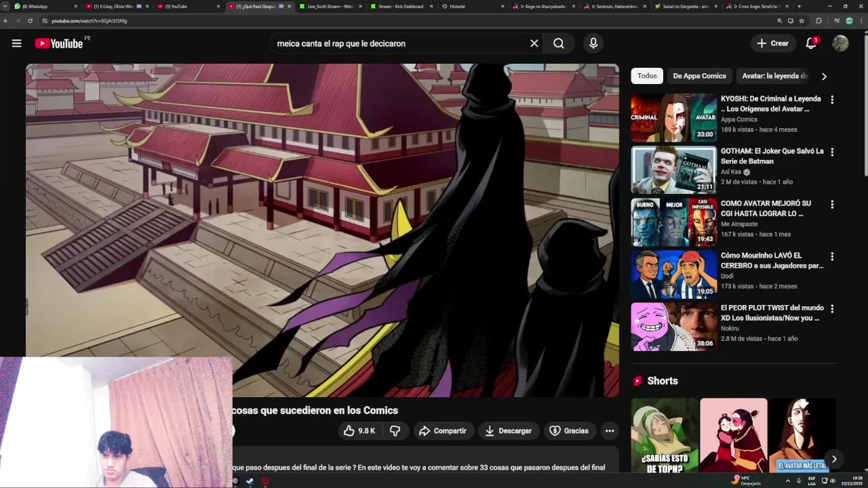Open the KYOSHI video thumbnail
The height and width of the screenshot is (488, 868).
pos(673,118)
